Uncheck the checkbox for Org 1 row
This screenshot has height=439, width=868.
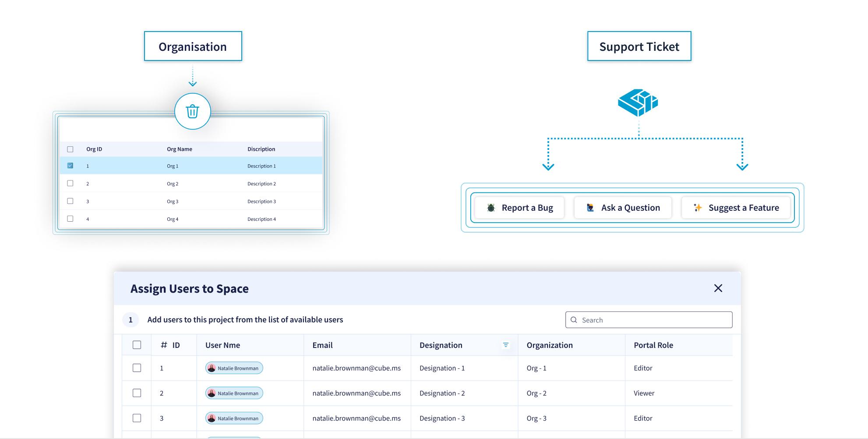(x=70, y=166)
